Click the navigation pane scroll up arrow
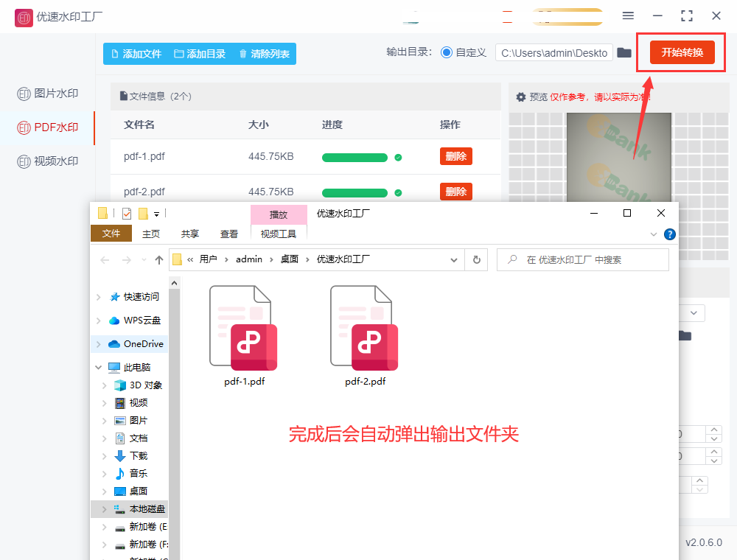 [175, 283]
